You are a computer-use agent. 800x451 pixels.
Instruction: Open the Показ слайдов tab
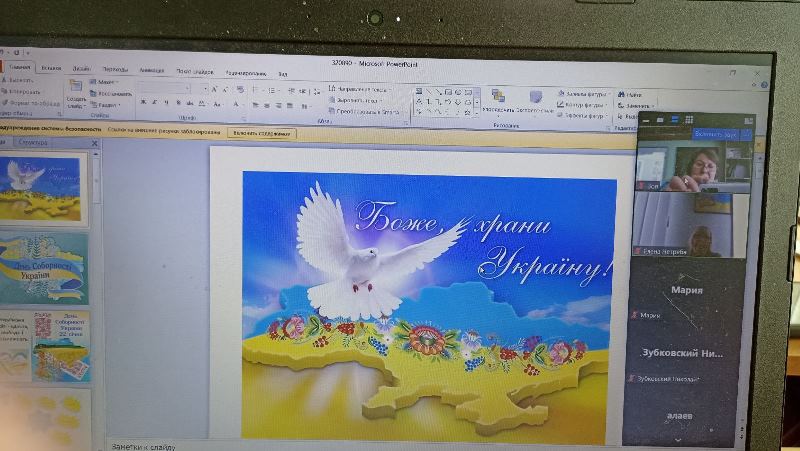195,72
